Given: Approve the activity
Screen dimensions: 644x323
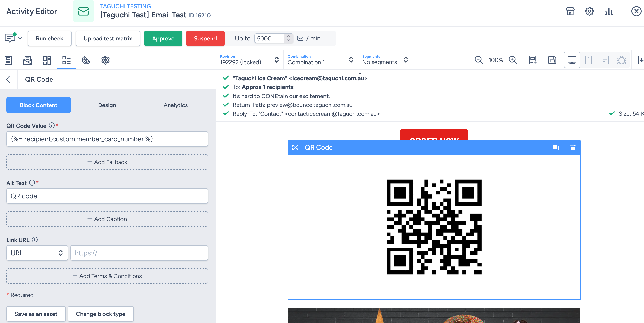Looking at the screenshot, I should click(163, 39).
